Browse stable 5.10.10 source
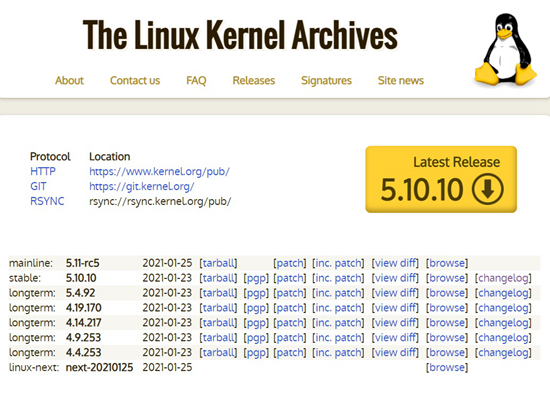The width and height of the screenshot is (550, 395). coord(447,278)
